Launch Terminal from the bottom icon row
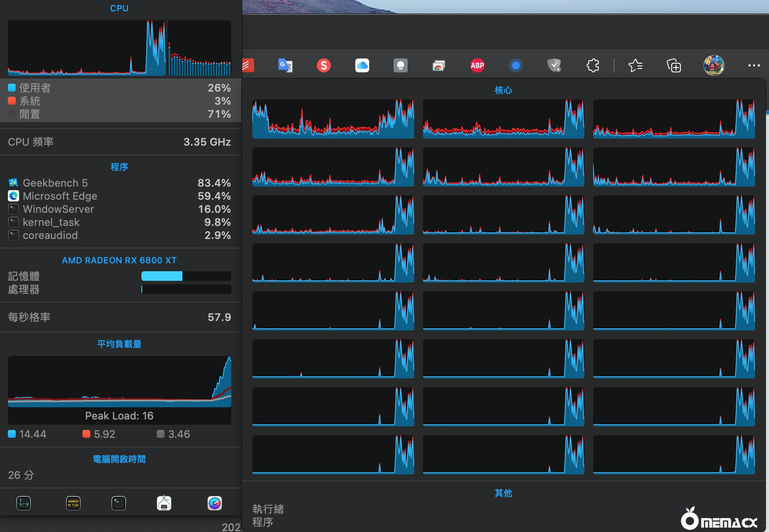 [x=119, y=503]
